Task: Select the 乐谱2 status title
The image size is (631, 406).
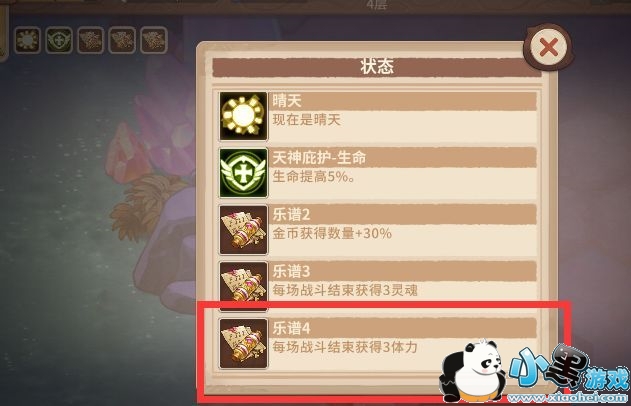Action: click(291, 214)
